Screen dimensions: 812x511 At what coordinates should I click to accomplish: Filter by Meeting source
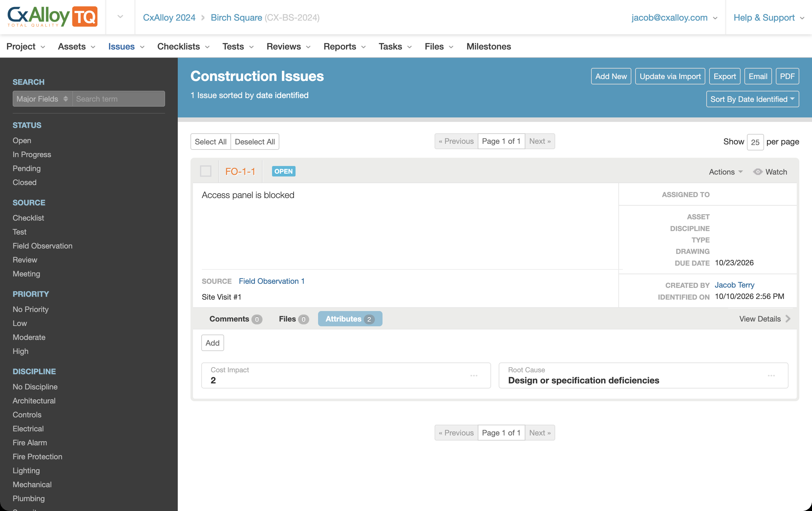click(26, 274)
